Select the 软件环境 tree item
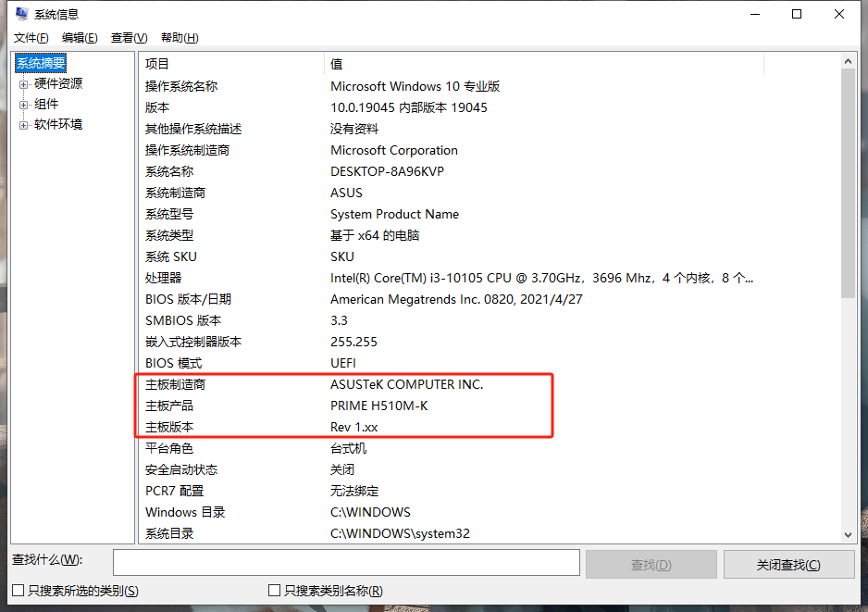Viewport: 868px width, 612px height. [58, 125]
